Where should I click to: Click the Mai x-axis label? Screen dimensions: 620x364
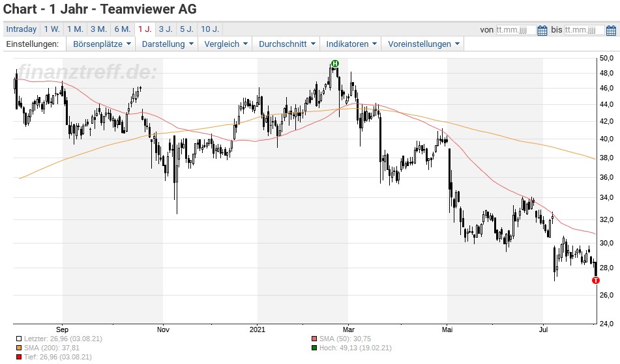[x=447, y=329]
